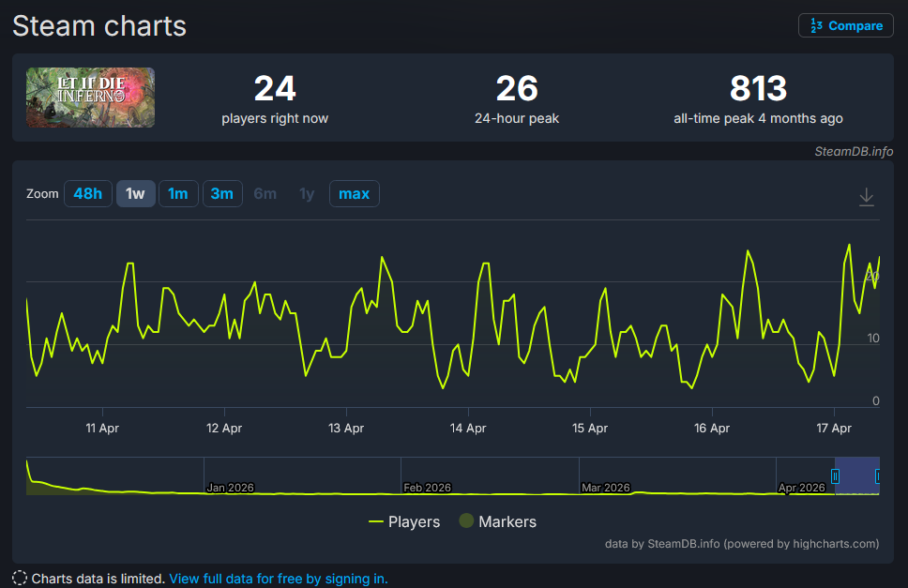
Task: Click the 12 Apr axis label
Action: pyautogui.click(x=224, y=429)
